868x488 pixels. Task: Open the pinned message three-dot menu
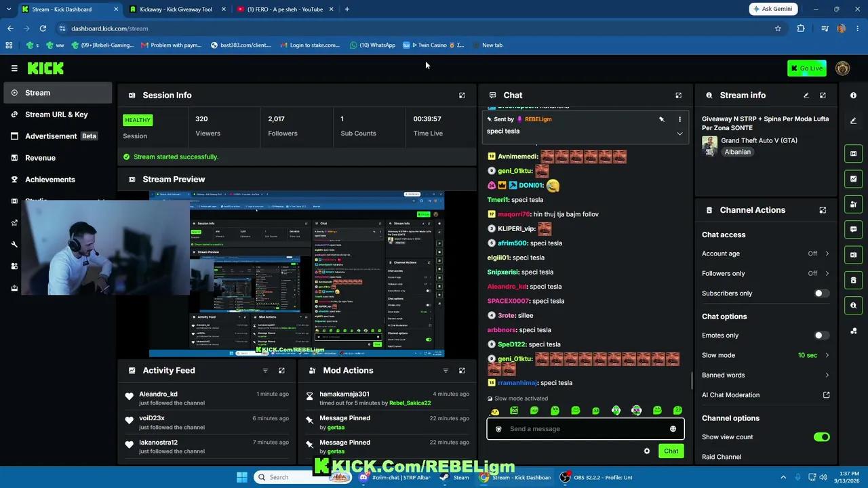[x=679, y=119]
